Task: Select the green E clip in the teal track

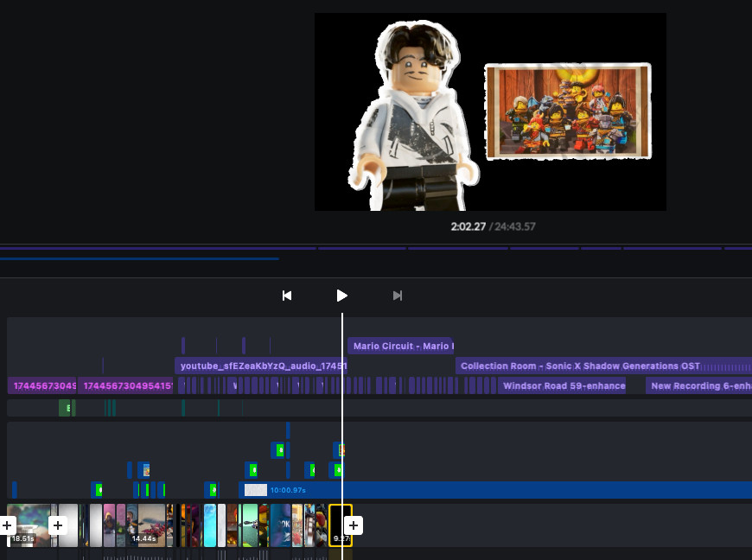Action: [64, 408]
